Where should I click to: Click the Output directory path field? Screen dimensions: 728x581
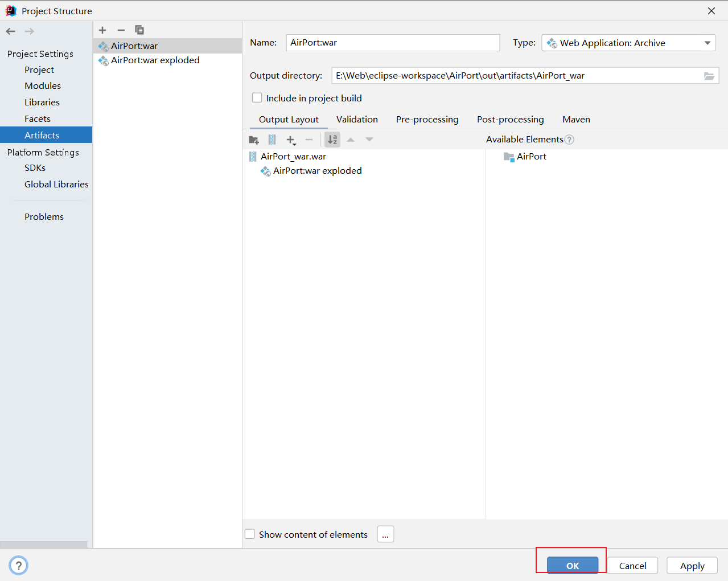[x=512, y=75]
